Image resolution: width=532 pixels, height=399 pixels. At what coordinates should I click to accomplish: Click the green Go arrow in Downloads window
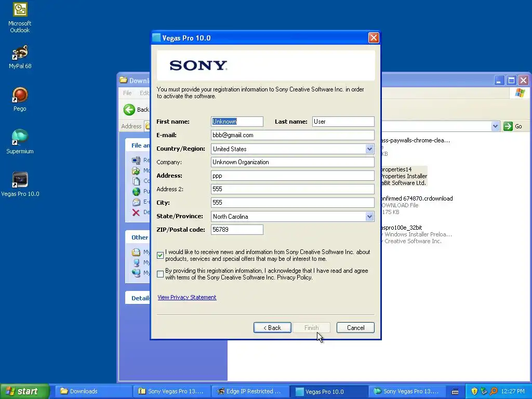click(508, 126)
